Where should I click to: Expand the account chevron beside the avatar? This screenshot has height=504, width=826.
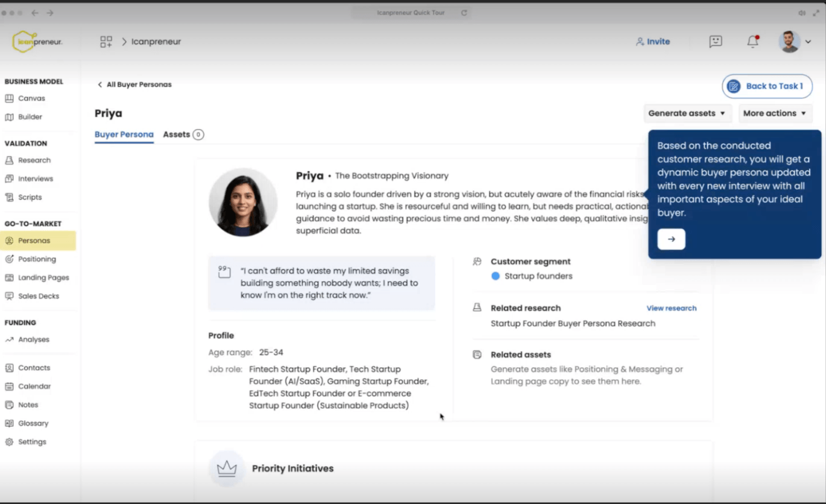808,42
